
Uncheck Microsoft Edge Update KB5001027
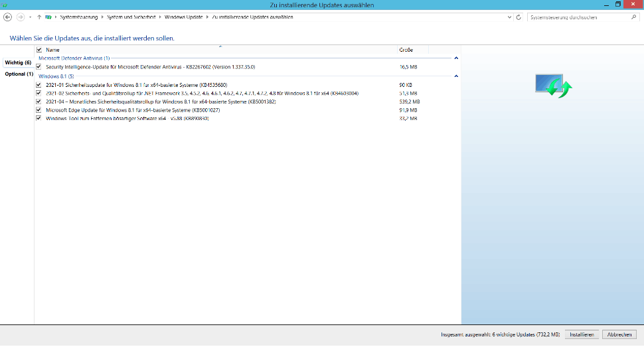tap(39, 110)
